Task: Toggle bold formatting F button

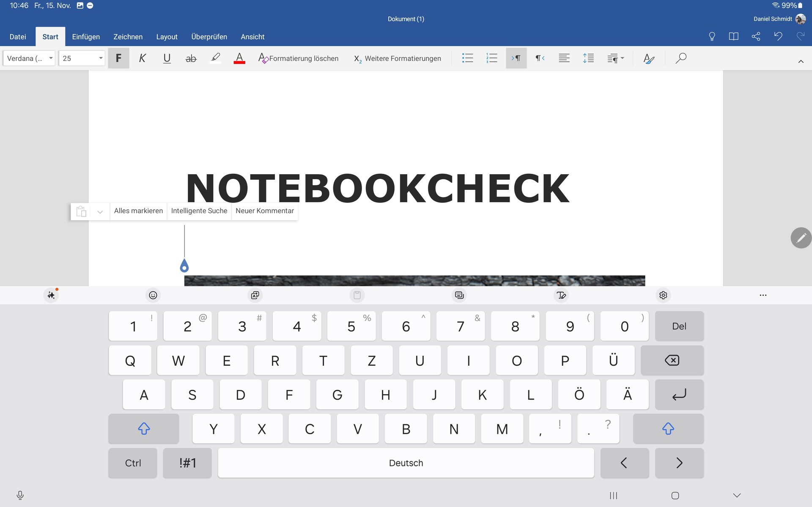Action: tap(118, 58)
